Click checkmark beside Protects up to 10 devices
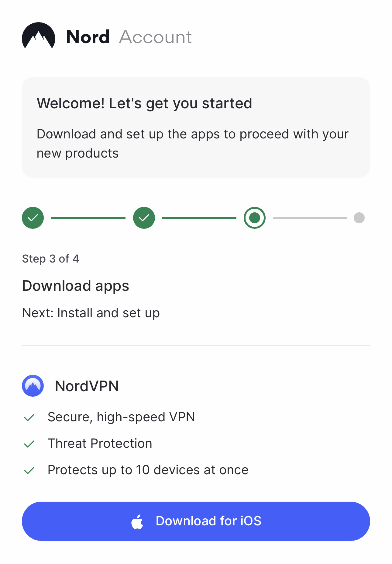Screen dimensions: 392x564 [x=29, y=470]
